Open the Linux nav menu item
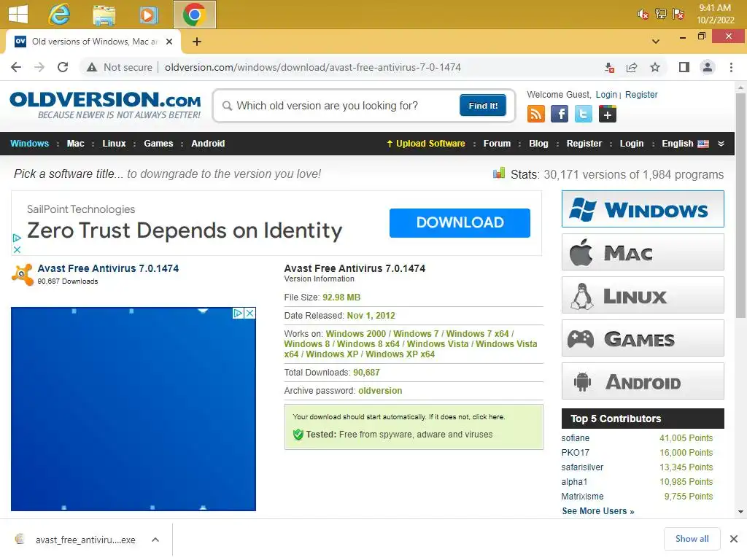The width and height of the screenshot is (747, 560). click(114, 144)
